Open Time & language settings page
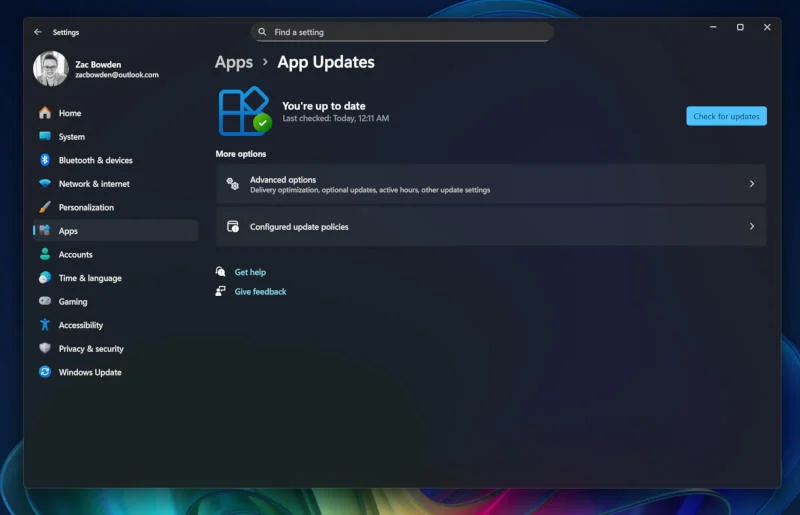The width and height of the screenshot is (800, 515). click(x=90, y=278)
